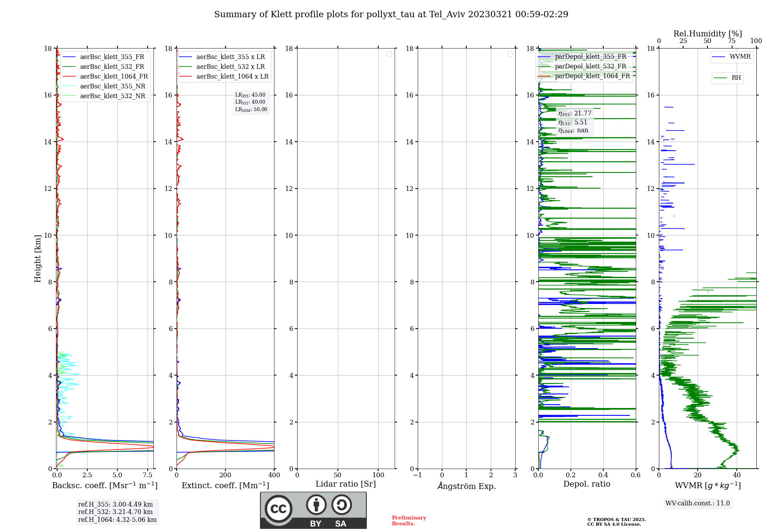Click legend entry aerBsc_klett_355_NR

click(x=104, y=86)
